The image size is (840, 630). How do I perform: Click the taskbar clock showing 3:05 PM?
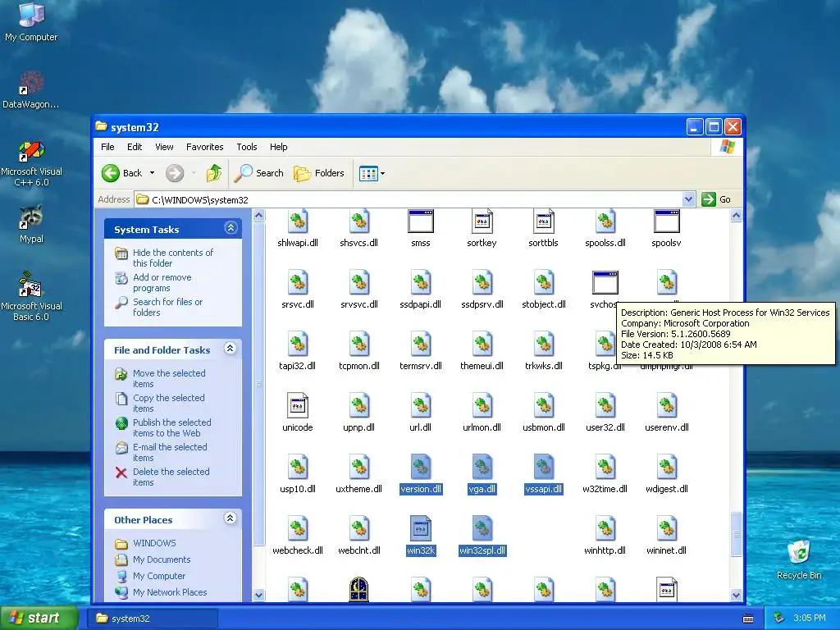click(x=810, y=619)
